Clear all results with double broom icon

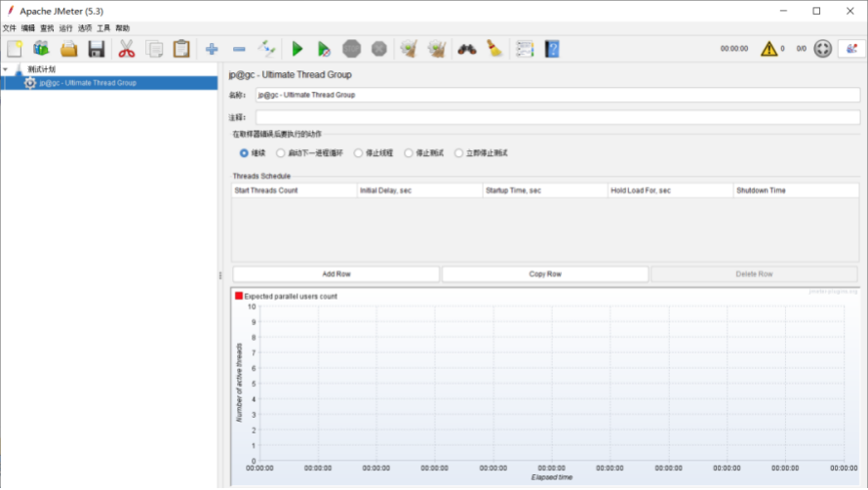(437, 49)
